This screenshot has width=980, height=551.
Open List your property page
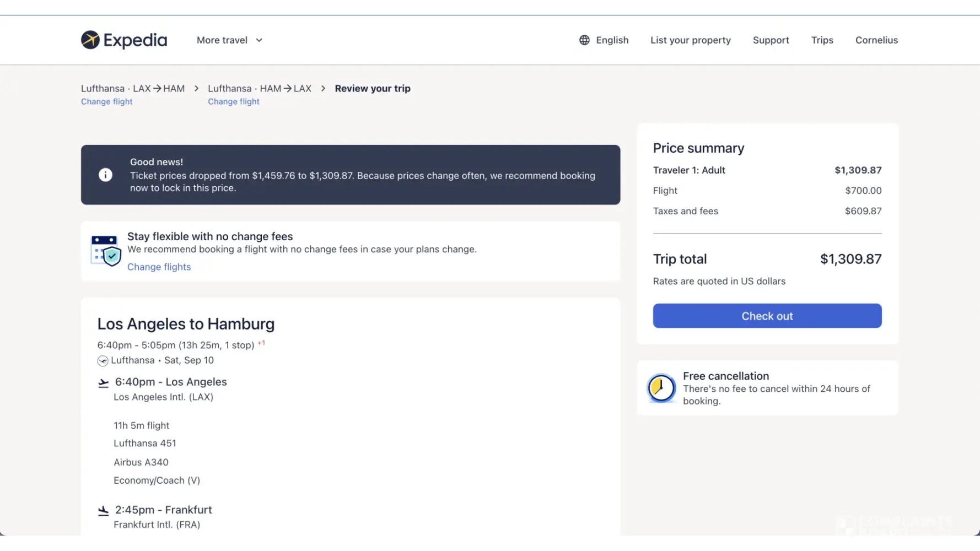coord(690,40)
